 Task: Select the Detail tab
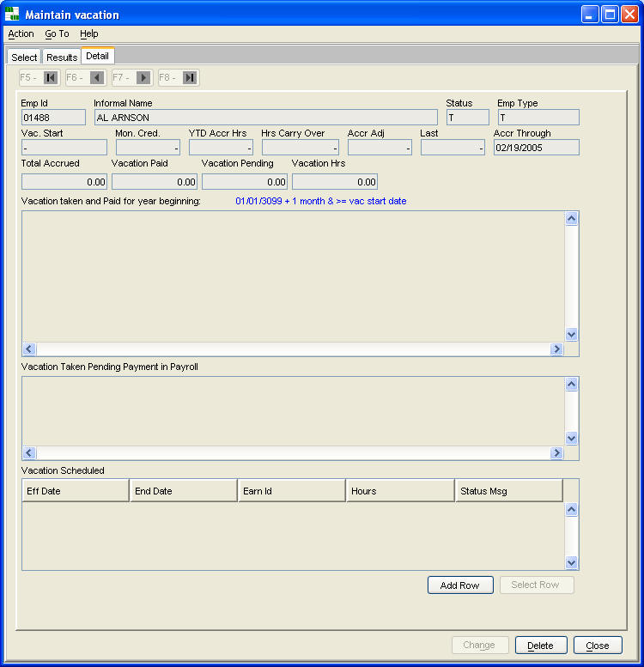point(97,56)
